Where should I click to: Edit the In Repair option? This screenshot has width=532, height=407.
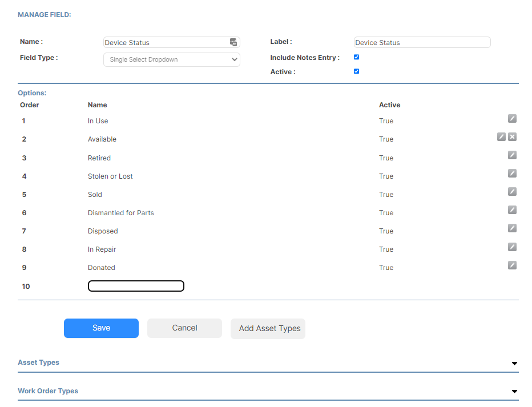pos(512,247)
